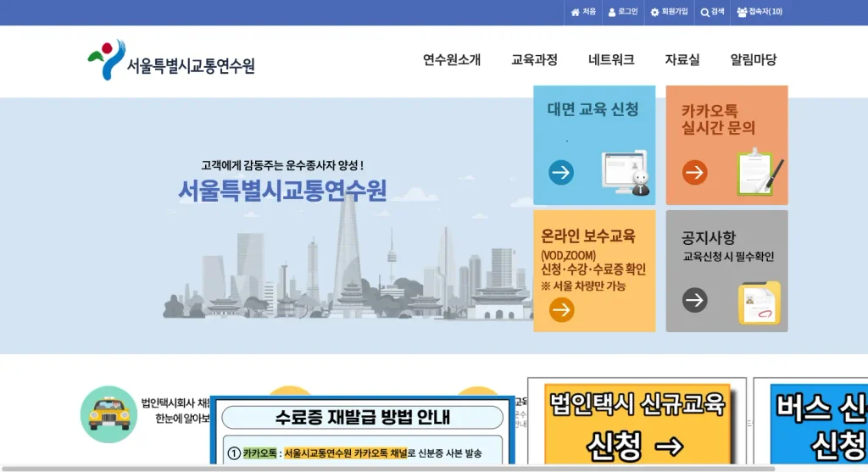Click the 서울특별시교통연수원 logo emblem

(106, 59)
